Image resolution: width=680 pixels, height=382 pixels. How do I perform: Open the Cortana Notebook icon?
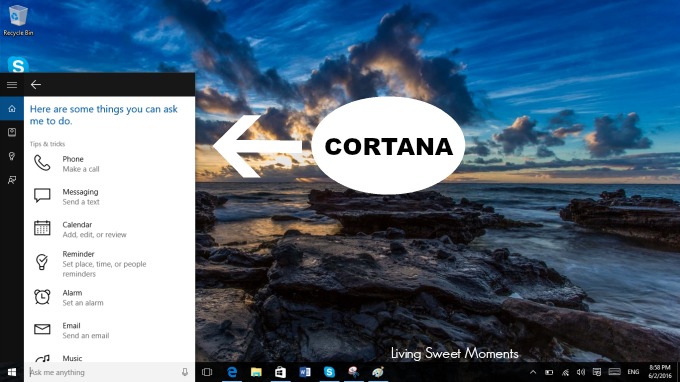(x=12, y=132)
